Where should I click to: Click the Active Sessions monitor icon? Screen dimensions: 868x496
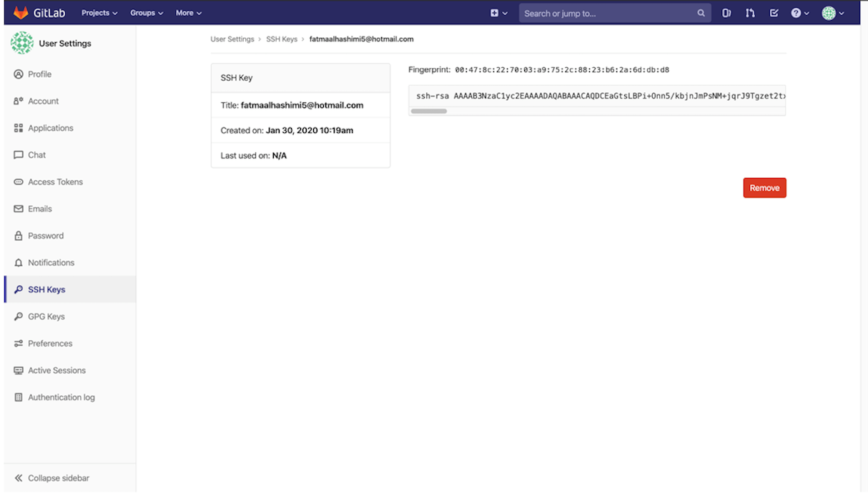coord(19,370)
